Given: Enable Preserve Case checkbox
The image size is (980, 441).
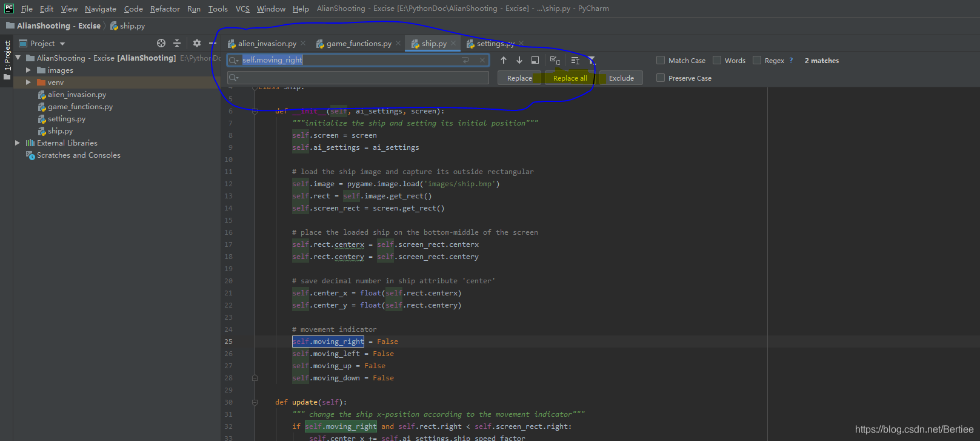Looking at the screenshot, I should point(661,78).
